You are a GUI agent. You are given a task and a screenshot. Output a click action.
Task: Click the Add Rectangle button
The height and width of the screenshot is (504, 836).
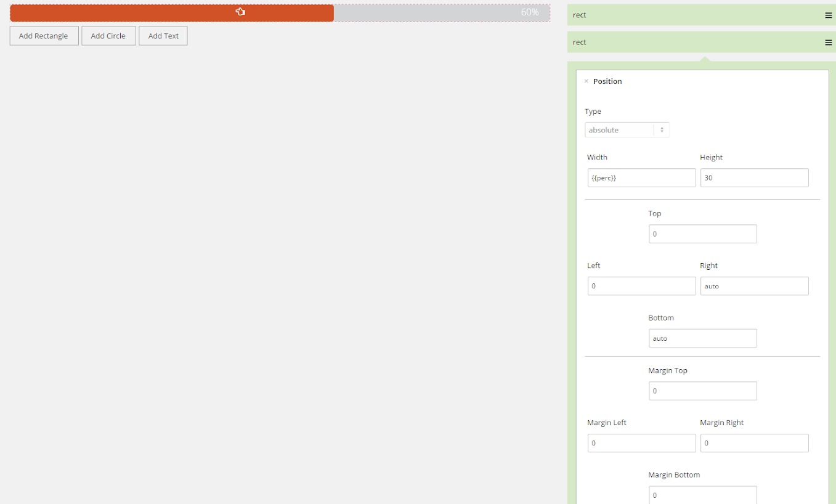click(44, 36)
